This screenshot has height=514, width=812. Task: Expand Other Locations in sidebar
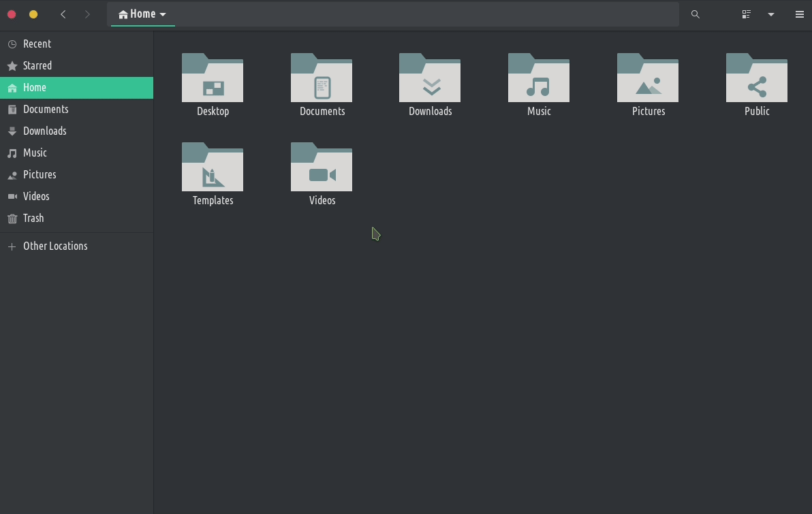(54, 246)
